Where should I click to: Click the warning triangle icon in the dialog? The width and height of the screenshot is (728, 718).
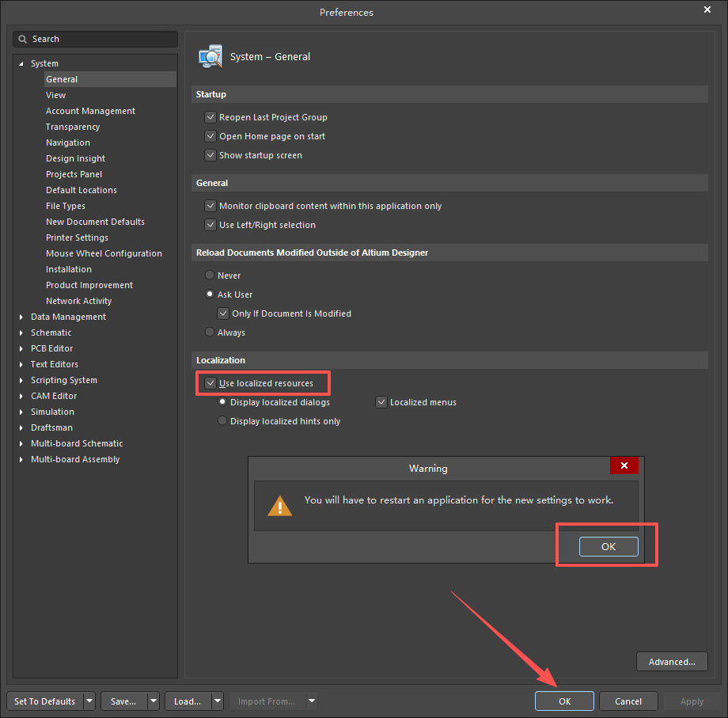tap(279, 505)
